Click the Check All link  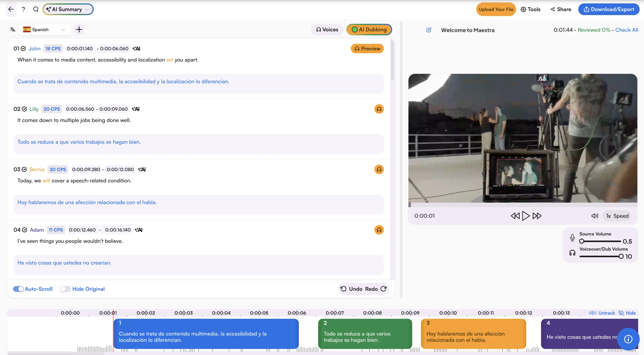[x=627, y=30]
